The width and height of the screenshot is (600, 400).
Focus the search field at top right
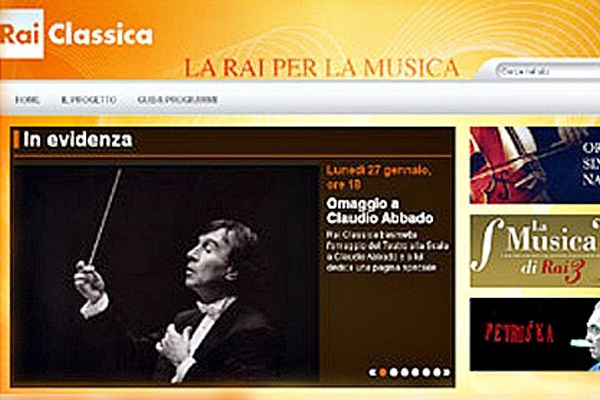click(x=548, y=71)
